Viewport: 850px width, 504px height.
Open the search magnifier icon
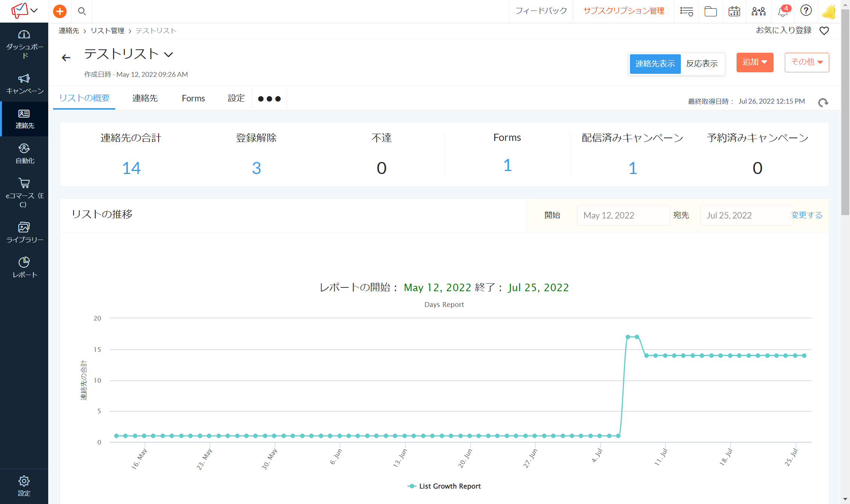click(82, 11)
